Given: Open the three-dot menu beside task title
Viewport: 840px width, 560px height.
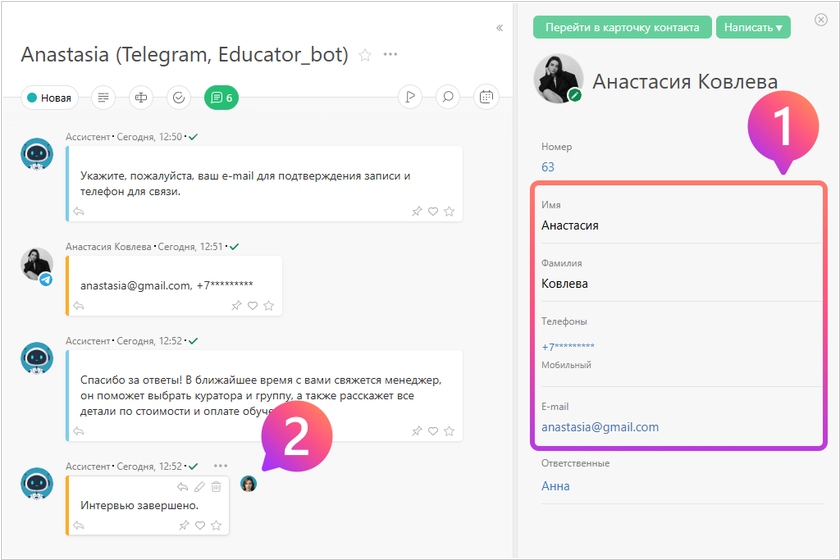Looking at the screenshot, I should 390,54.
